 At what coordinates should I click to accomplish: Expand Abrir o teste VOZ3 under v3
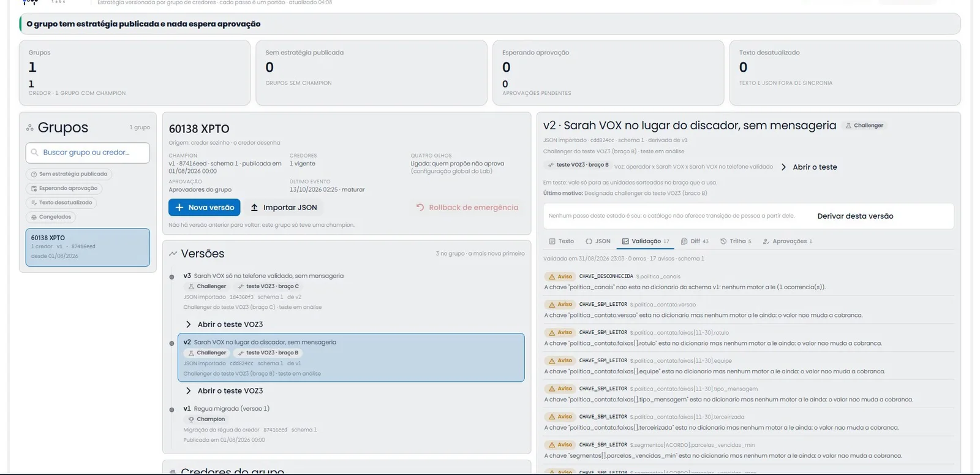[224, 324]
